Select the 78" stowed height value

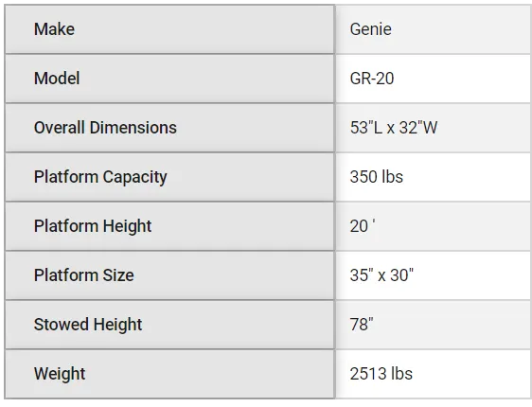pos(362,325)
